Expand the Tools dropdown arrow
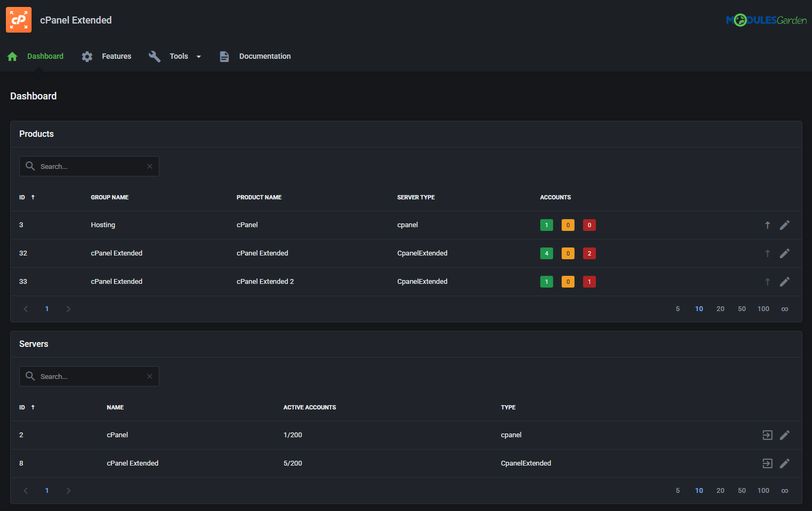The height and width of the screenshot is (511, 812). [x=199, y=57]
